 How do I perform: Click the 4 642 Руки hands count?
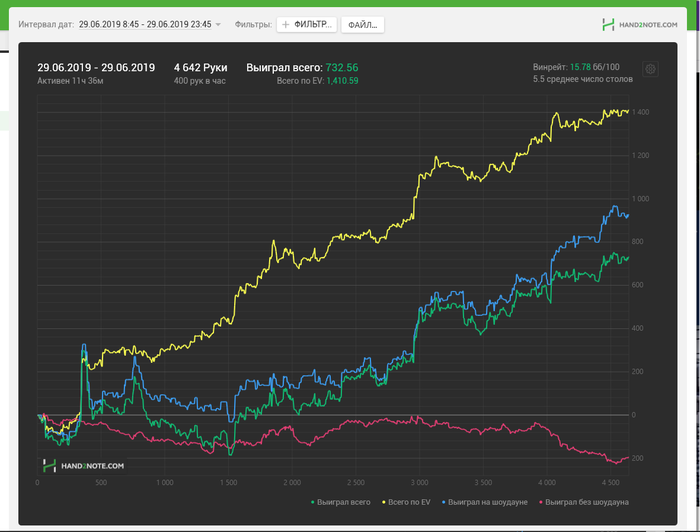click(200, 67)
